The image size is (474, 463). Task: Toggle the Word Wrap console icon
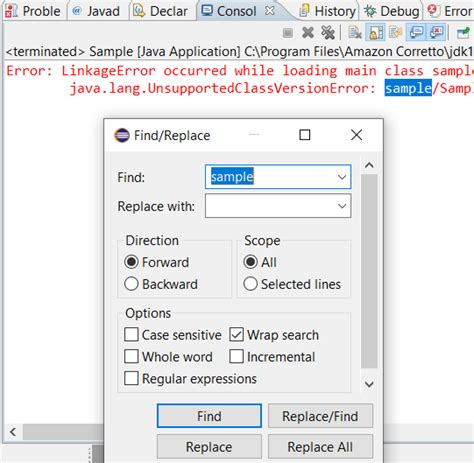396,33
